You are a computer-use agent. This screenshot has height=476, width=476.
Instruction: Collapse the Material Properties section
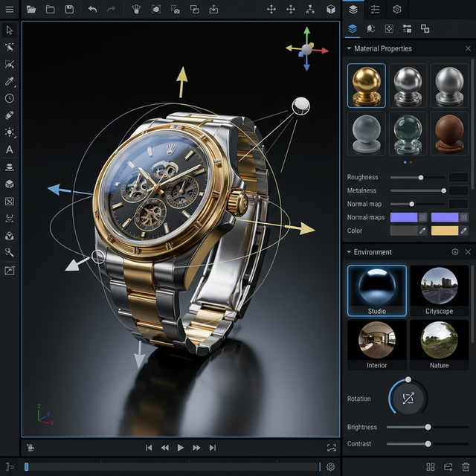(x=349, y=48)
